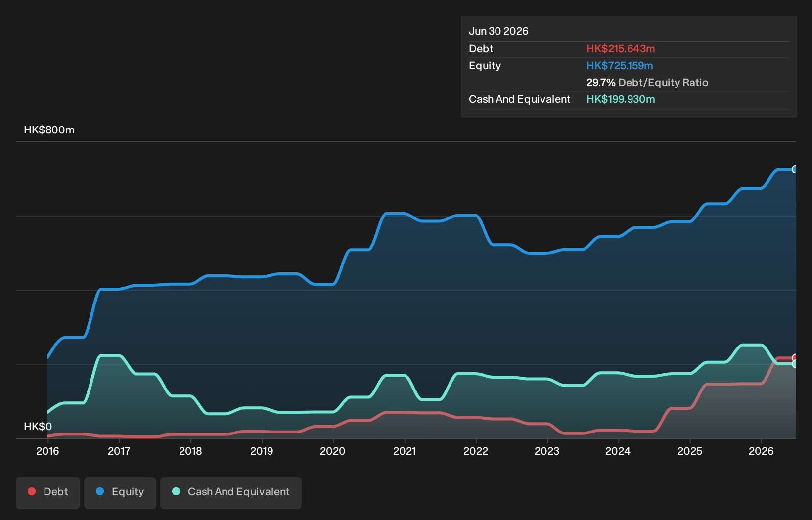812x520 pixels.
Task: Click the 2016 x-axis label
Action: coord(47,451)
